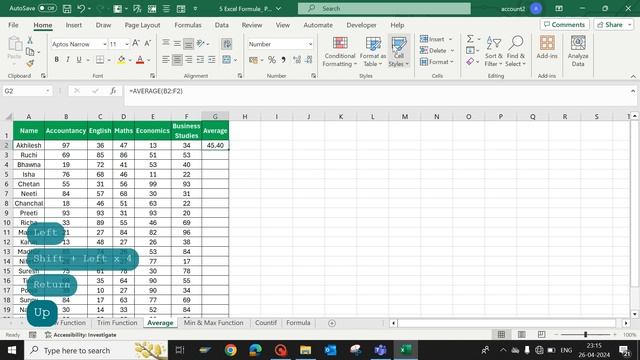This screenshot has width=640, height=360.
Task: Click the Insert Function fx button
Action: [113, 91]
